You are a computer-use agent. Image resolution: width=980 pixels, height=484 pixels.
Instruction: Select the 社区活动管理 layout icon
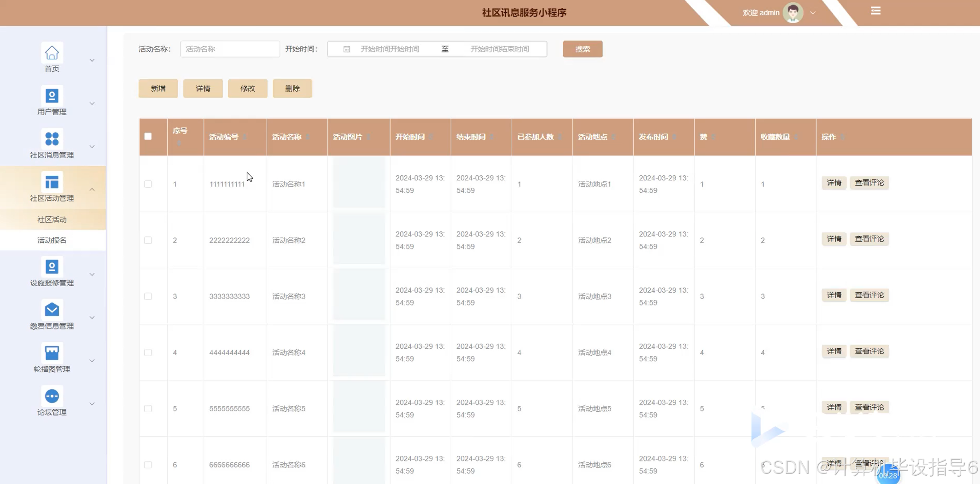[52, 182]
